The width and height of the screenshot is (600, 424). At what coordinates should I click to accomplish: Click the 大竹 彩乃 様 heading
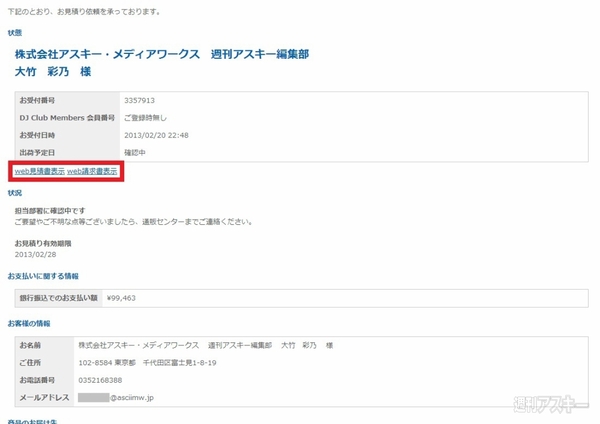tap(53, 72)
